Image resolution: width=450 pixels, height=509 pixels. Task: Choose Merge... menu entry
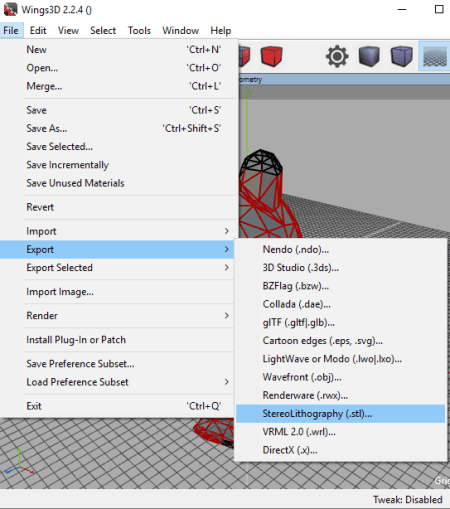[119, 86]
